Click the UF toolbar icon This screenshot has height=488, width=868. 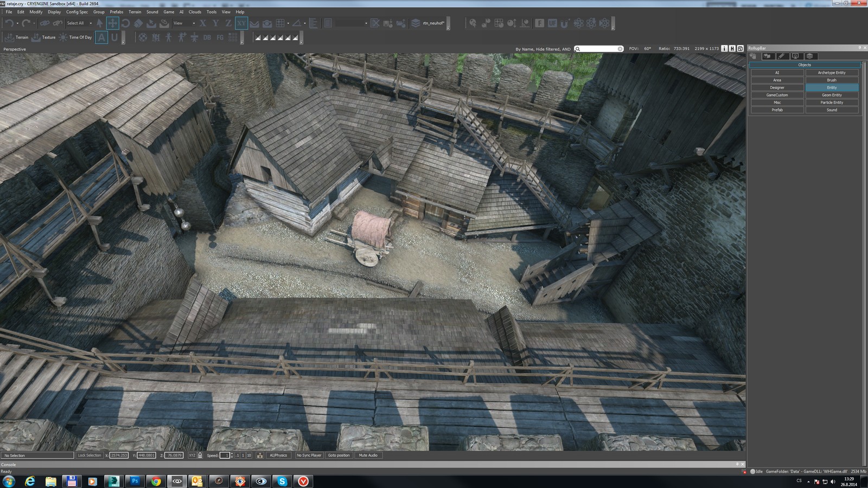tap(552, 23)
